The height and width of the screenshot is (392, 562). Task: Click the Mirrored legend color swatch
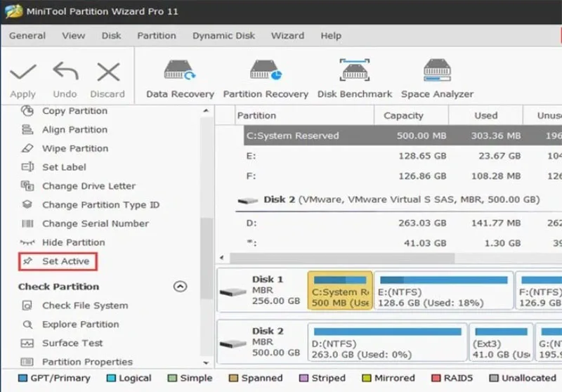pyautogui.click(x=366, y=378)
